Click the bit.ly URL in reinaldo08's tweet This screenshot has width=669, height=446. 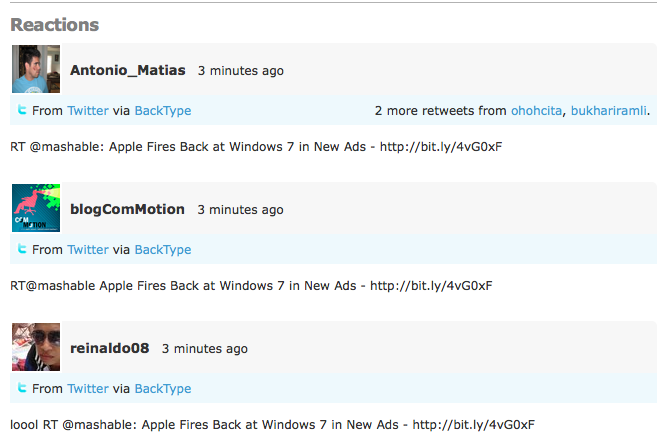pos(474,425)
